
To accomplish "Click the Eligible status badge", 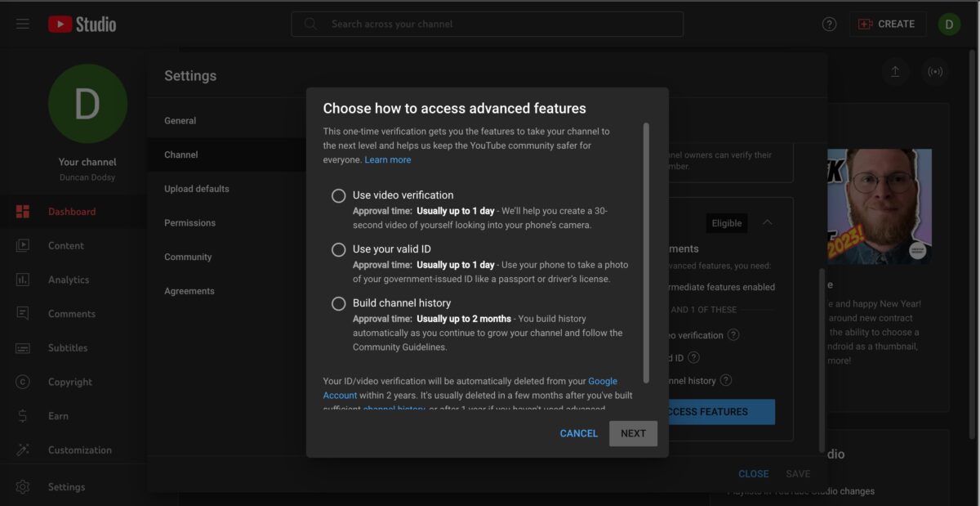I will (x=727, y=223).
